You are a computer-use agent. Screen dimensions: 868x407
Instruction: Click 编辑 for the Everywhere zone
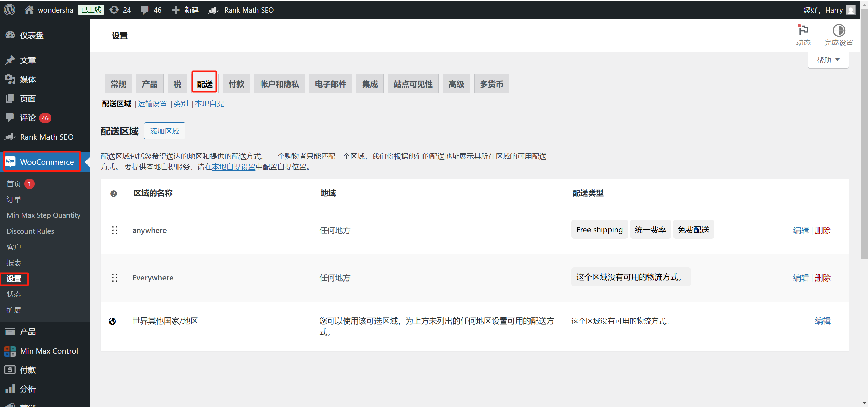801,277
